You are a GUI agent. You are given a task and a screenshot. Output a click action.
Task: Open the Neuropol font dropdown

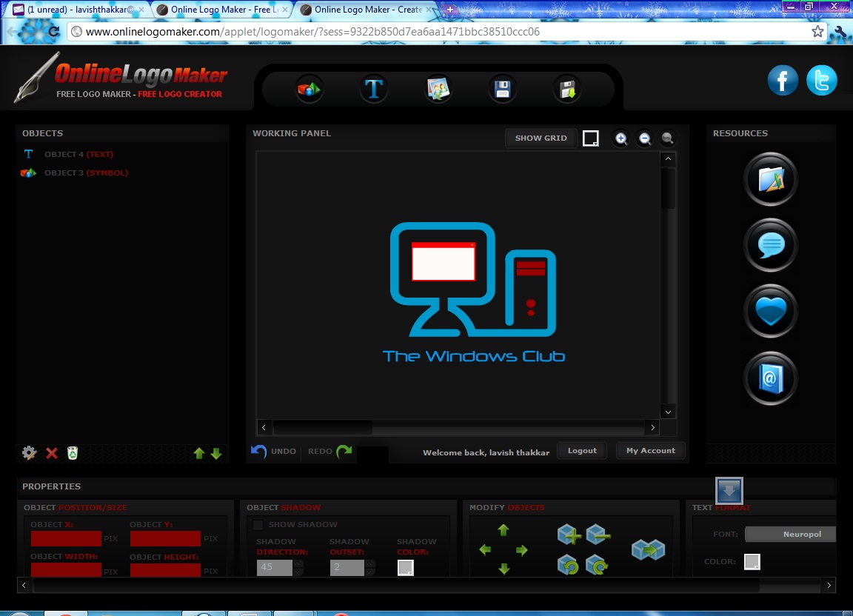point(790,534)
